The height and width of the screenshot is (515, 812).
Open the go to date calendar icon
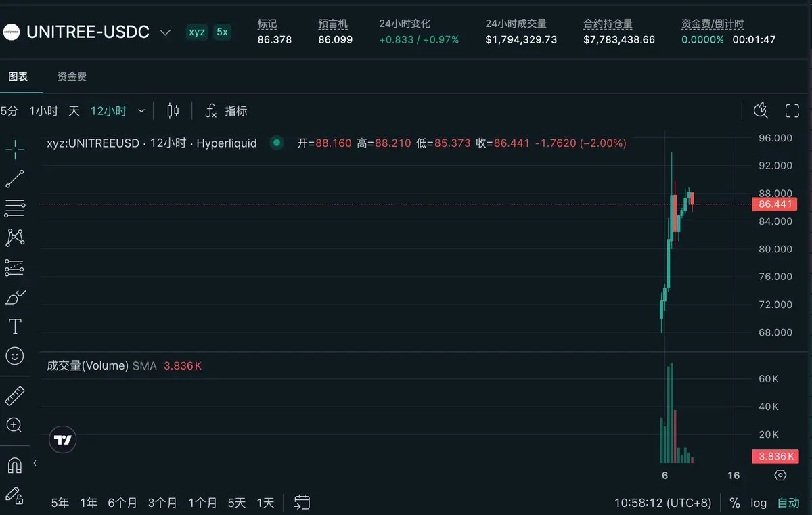(302, 502)
